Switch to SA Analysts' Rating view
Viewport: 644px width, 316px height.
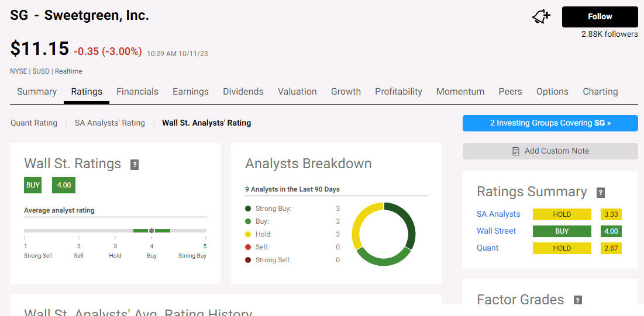point(109,123)
